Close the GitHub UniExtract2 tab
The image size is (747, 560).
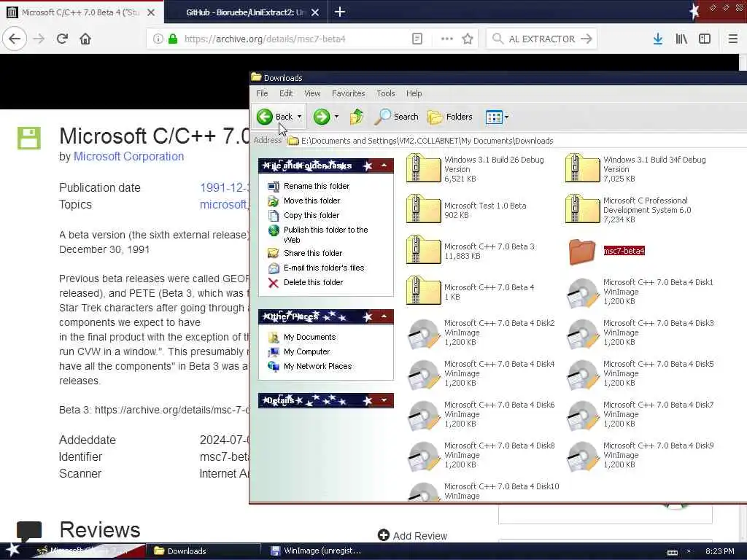[x=315, y=12]
